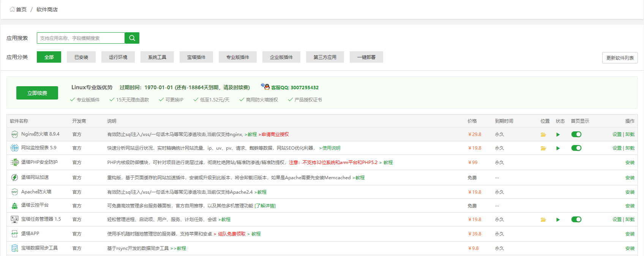
Task: Click the green search magnifier button
Action: click(x=132, y=38)
